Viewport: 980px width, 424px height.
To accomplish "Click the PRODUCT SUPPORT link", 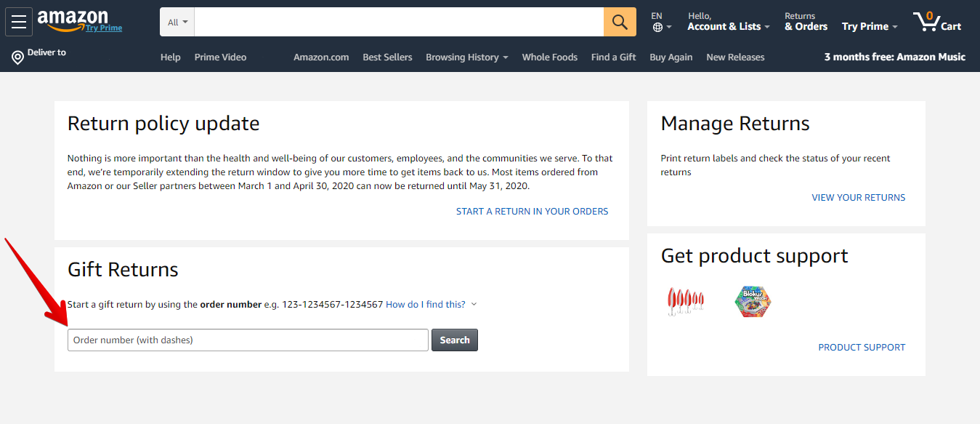I will (x=862, y=347).
